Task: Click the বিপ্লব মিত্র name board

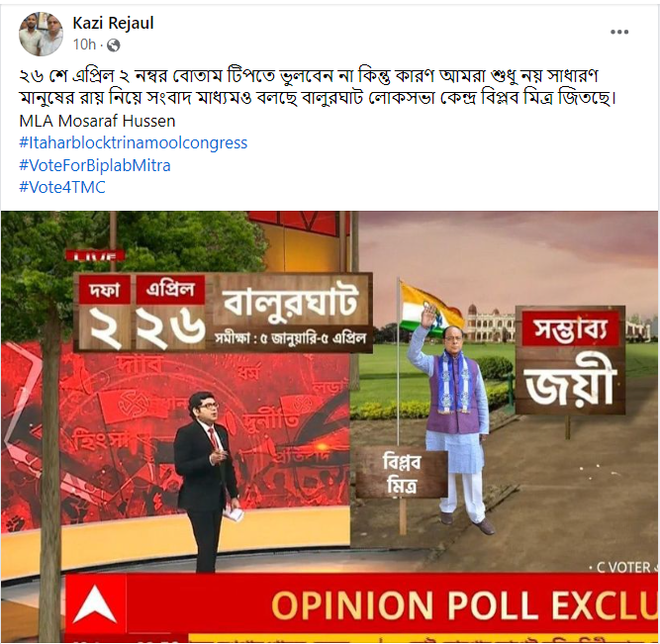Action: pyautogui.click(x=402, y=475)
